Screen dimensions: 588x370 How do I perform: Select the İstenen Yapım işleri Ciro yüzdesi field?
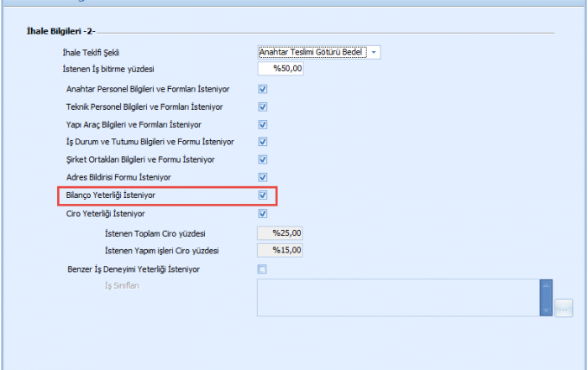[281, 250]
